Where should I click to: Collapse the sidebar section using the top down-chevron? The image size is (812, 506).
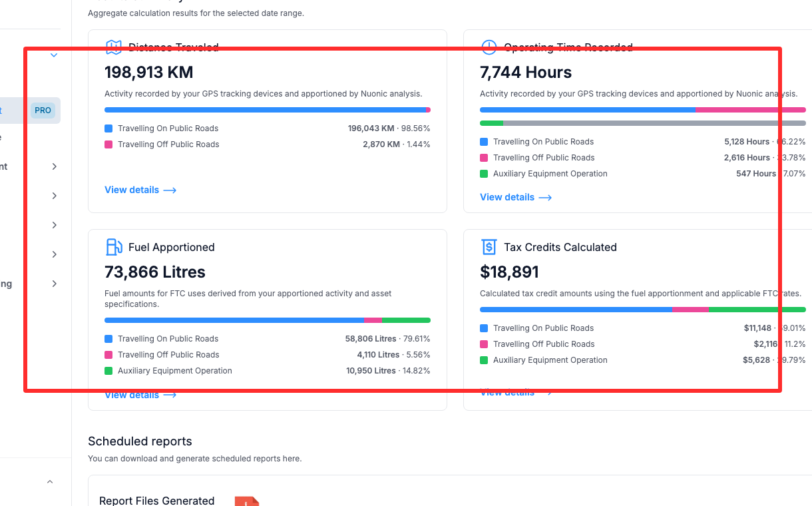54,55
